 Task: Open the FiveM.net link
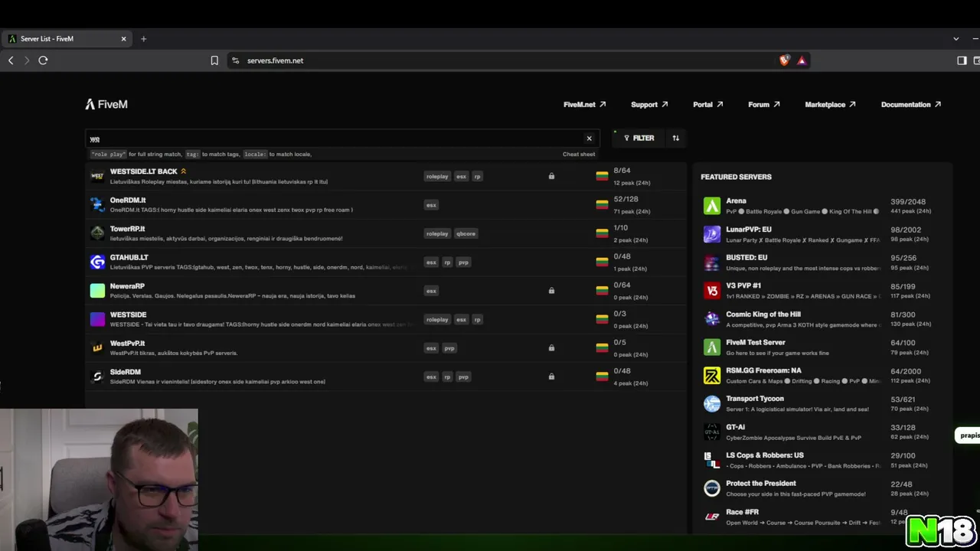pyautogui.click(x=584, y=104)
